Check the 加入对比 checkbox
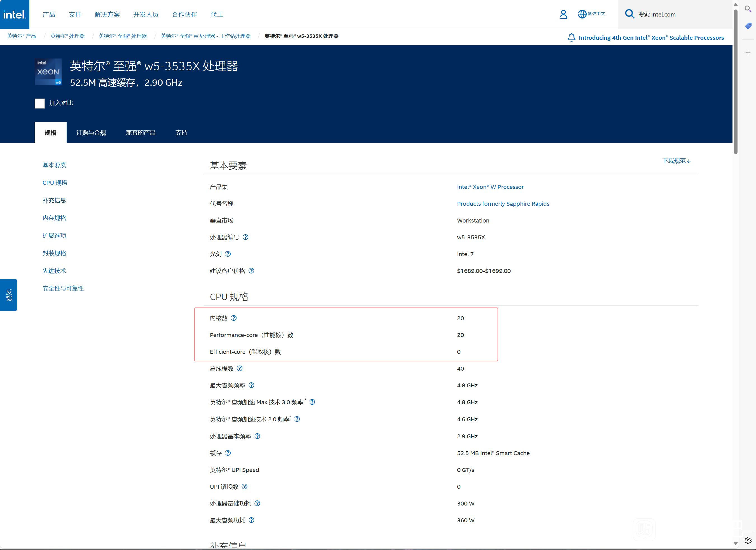The height and width of the screenshot is (550, 756). click(x=40, y=103)
